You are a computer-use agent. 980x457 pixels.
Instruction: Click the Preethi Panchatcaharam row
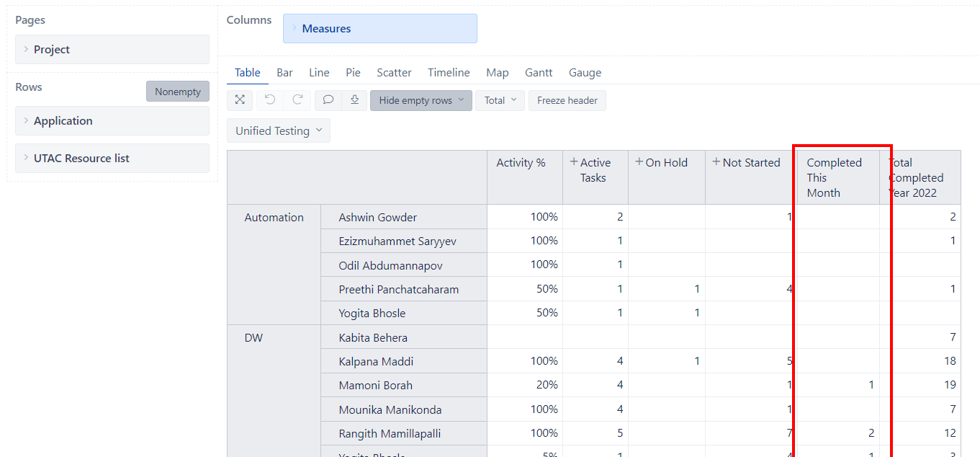coord(404,289)
